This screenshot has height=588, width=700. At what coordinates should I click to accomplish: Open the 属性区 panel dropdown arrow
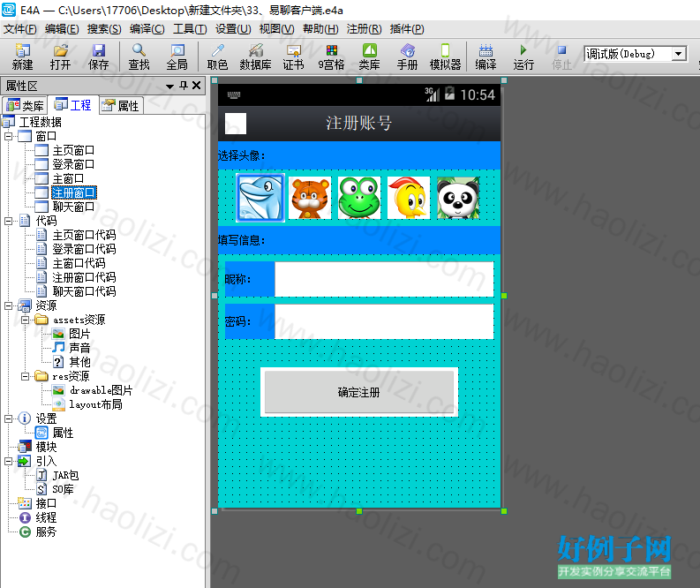coord(169,87)
